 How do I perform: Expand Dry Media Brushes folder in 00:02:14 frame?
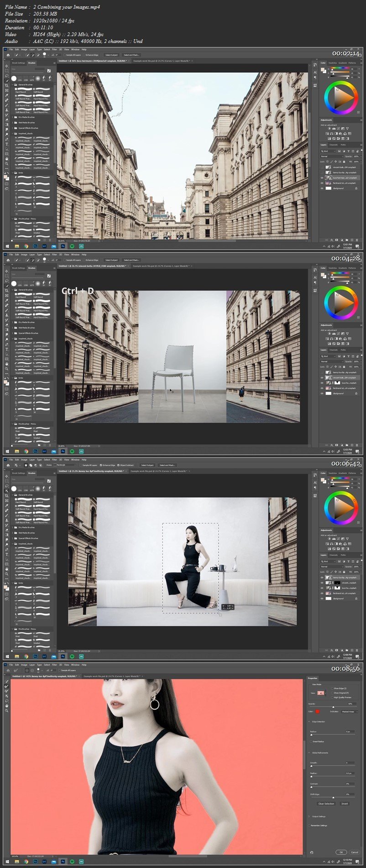13,117
